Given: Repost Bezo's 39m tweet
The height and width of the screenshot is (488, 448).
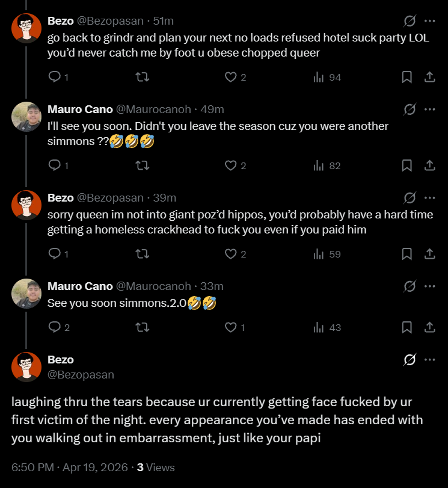Looking at the screenshot, I should 143,254.
